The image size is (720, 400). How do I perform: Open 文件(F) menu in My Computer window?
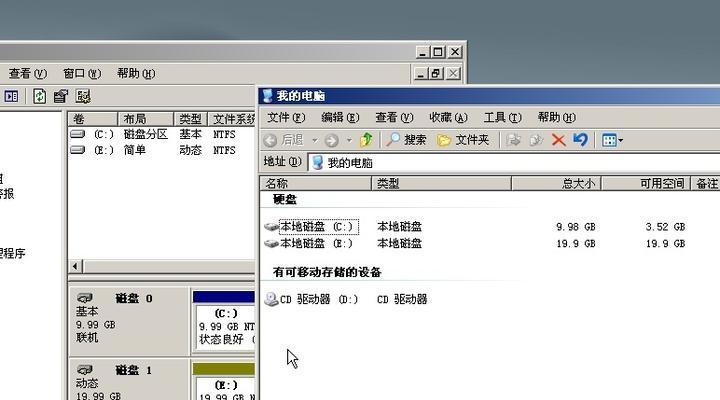[286, 118]
